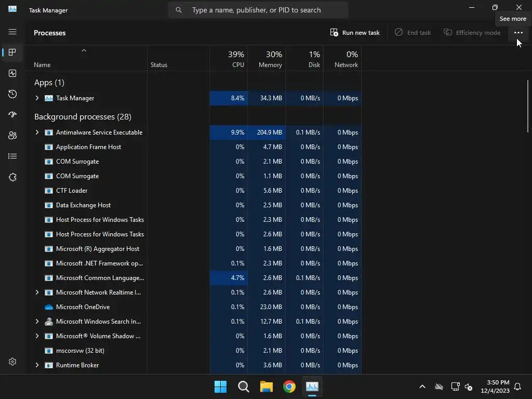Click the vertical scrollbar of process list
The width and height of the screenshot is (532, 399).
528,106
